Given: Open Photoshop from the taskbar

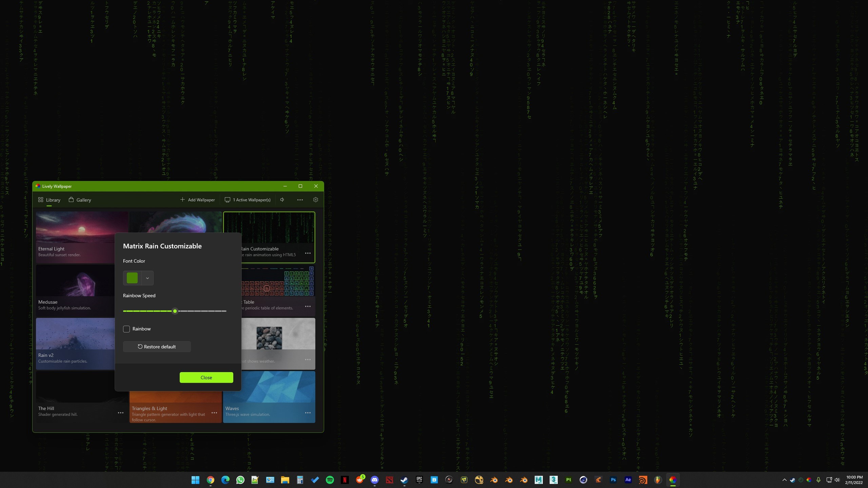Looking at the screenshot, I should (x=613, y=480).
